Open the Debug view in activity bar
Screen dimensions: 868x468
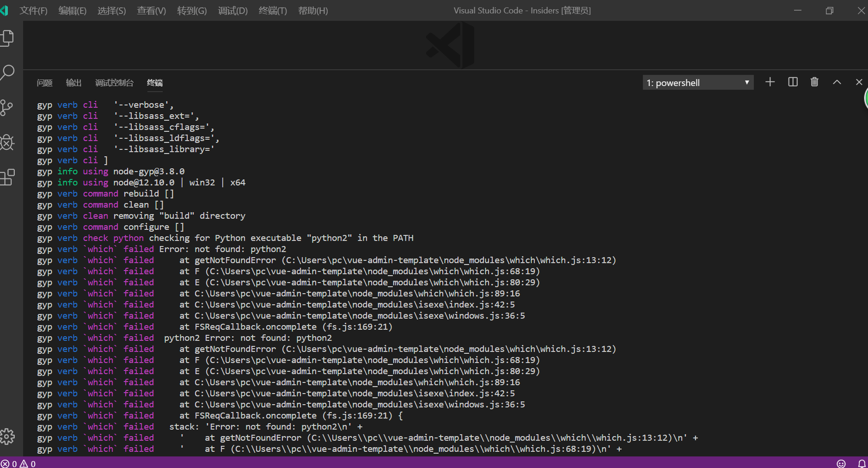pyautogui.click(x=7, y=142)
